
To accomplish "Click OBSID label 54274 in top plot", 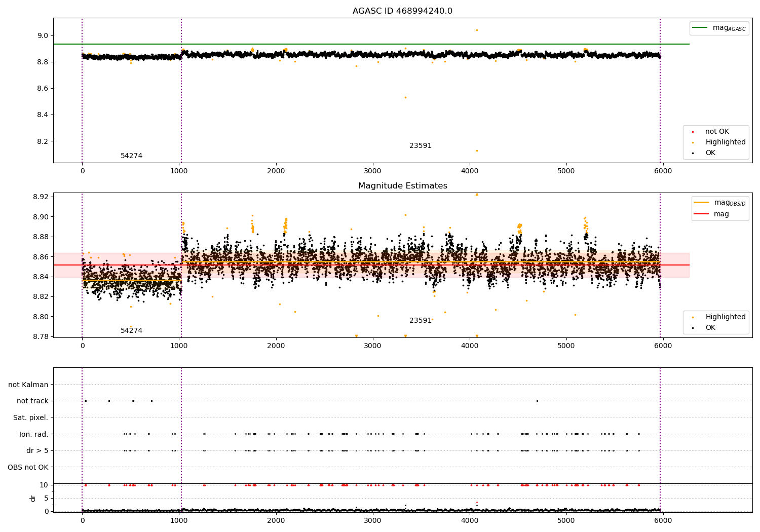I will coord(131,156).
